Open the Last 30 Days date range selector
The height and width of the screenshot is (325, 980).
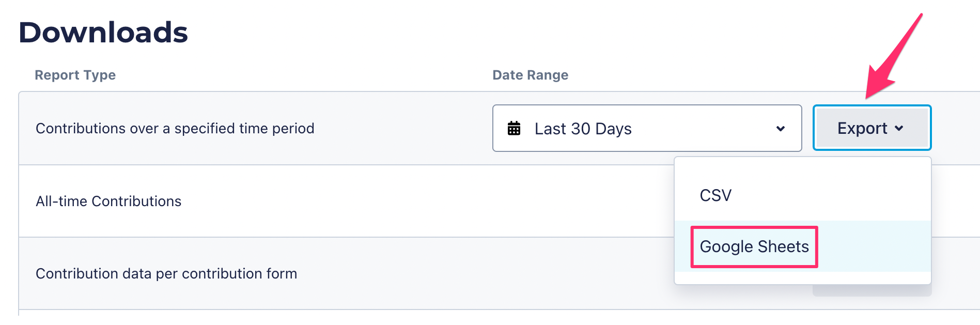[x=647, y=128]
